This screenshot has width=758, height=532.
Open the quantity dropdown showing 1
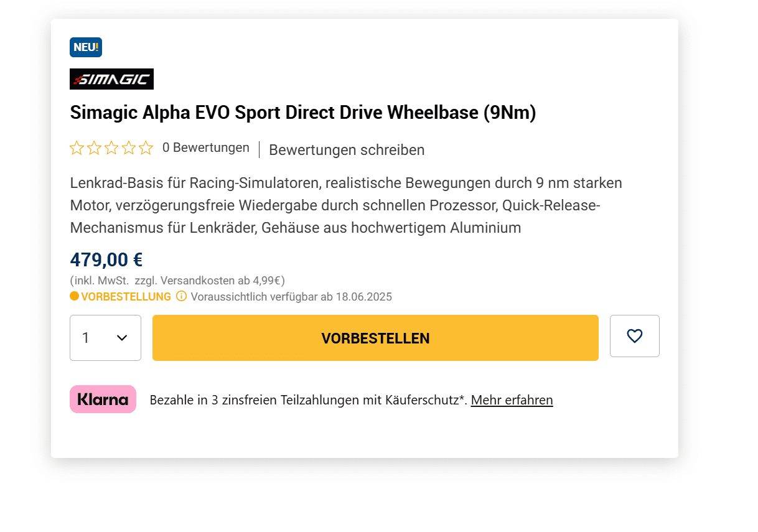105,338
